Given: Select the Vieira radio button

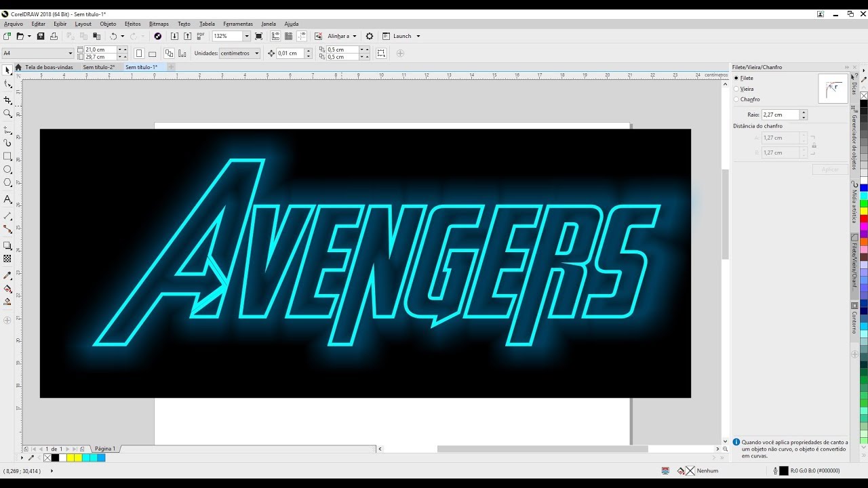Looking at the screenshot, I should coord(736,89).
